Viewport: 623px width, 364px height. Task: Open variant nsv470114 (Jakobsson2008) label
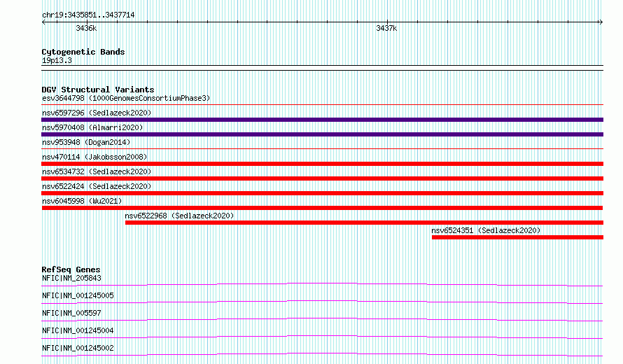coord(94,157)
